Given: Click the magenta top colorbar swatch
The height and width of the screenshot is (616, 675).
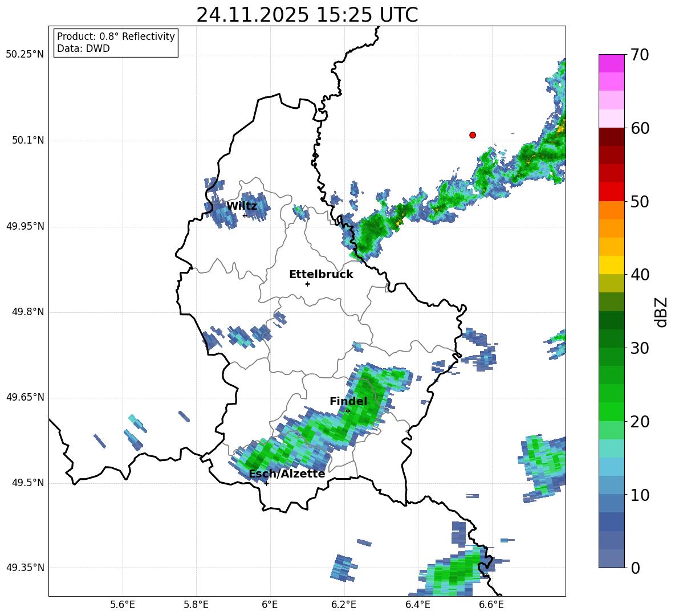Looking at the screenshot, I should pos(612,63).
